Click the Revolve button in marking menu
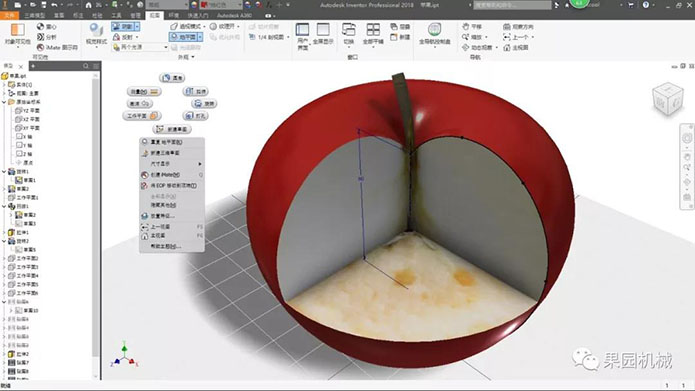695x391 pixels. 204,103
